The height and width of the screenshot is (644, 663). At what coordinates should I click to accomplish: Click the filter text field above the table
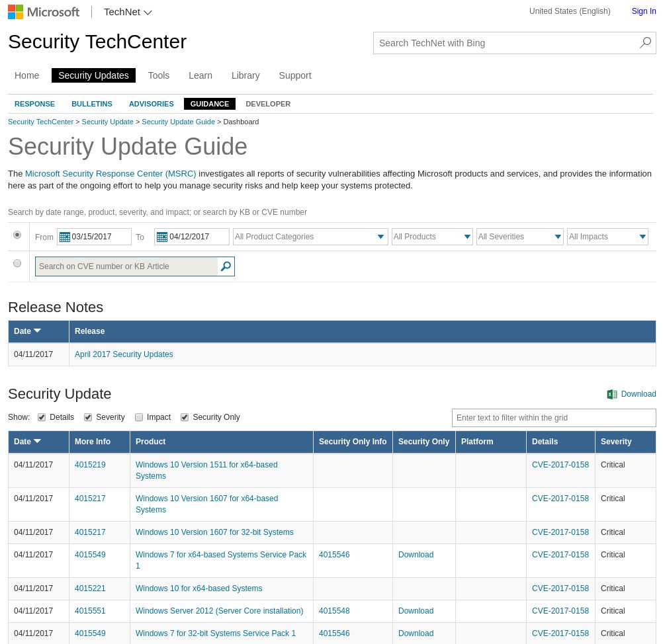(x=554, y=417)
